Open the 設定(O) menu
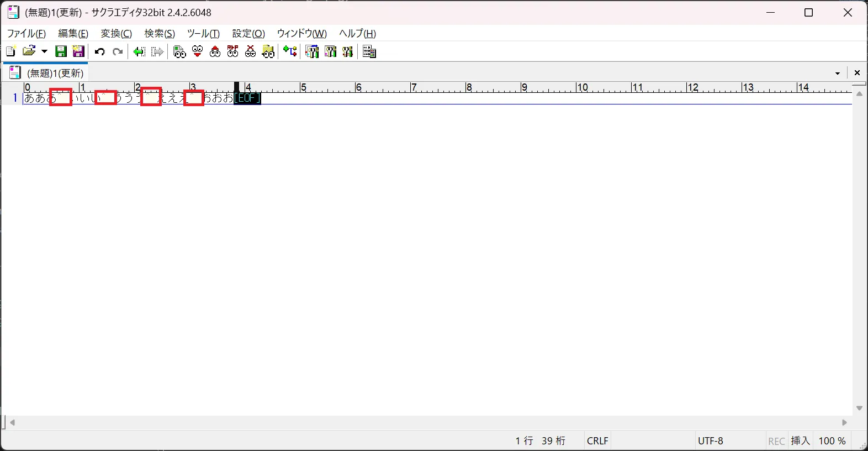 (248, 33)
